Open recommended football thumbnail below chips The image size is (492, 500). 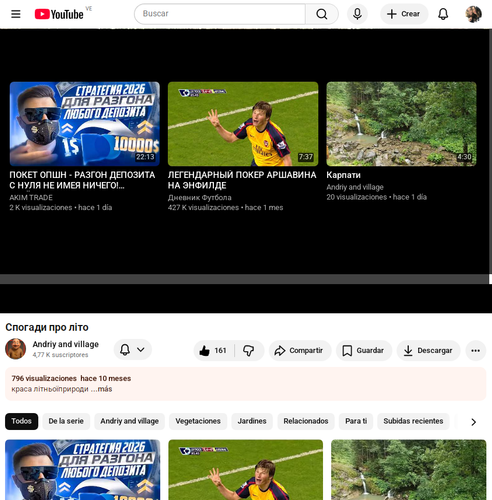(x=246, y=470)
